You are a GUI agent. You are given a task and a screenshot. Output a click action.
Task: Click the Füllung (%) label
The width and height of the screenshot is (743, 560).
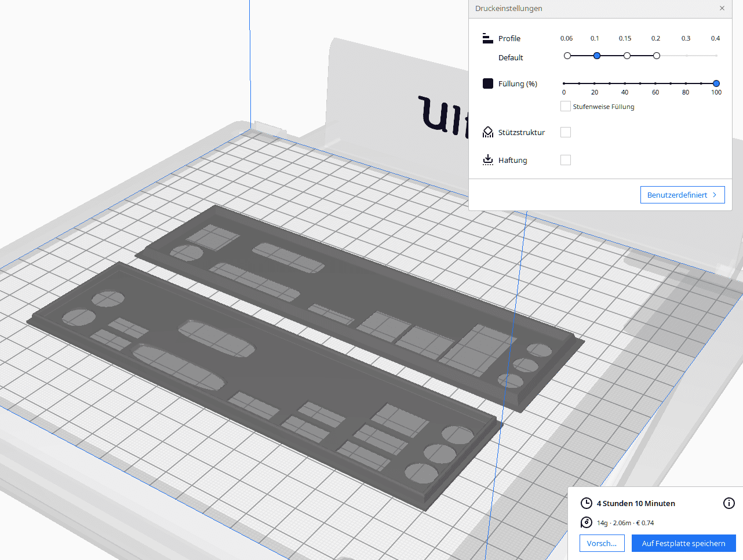(518, 83)
